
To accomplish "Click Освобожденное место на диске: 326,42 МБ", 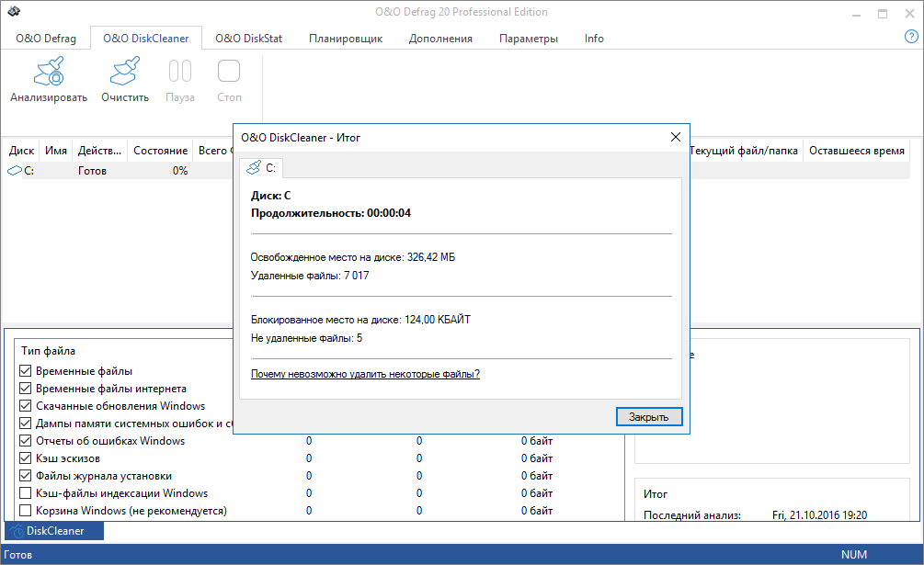I will tap(353, 257).
